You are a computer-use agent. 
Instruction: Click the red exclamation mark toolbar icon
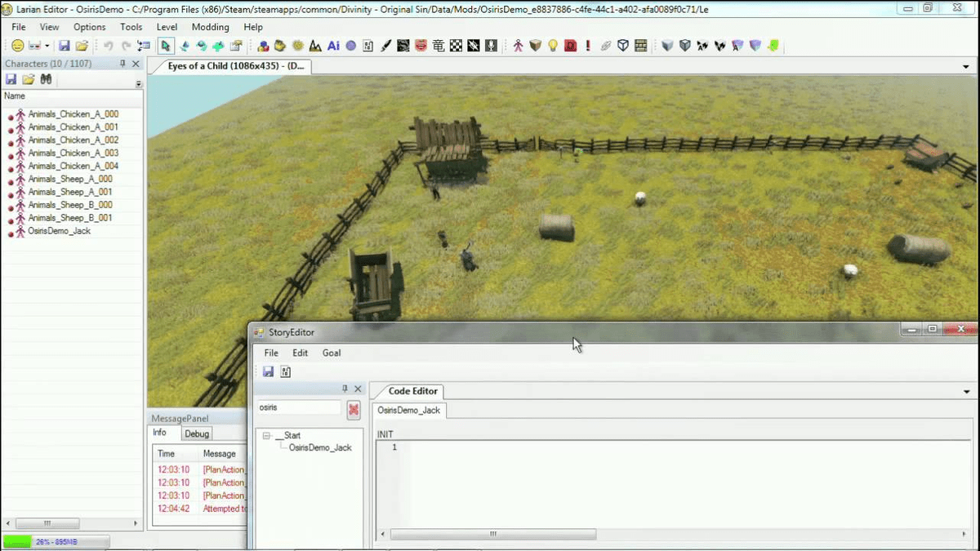tap(588, 46)
